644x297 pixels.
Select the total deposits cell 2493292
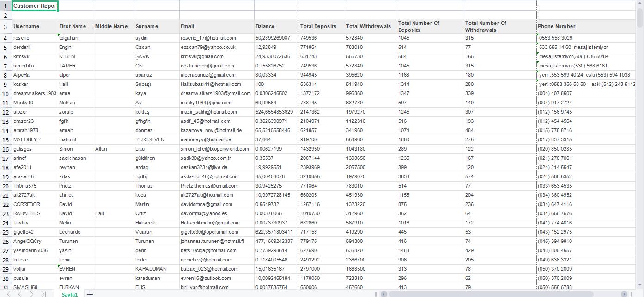point(322,260)
